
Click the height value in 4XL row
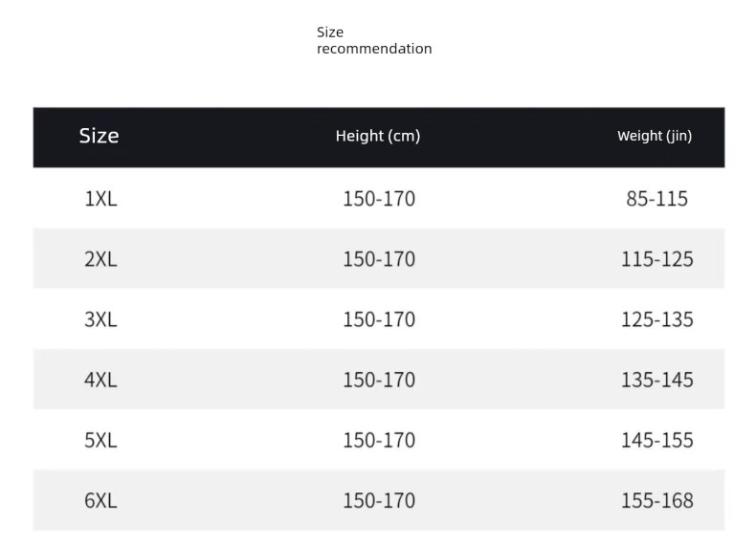[x=379, y=380]
